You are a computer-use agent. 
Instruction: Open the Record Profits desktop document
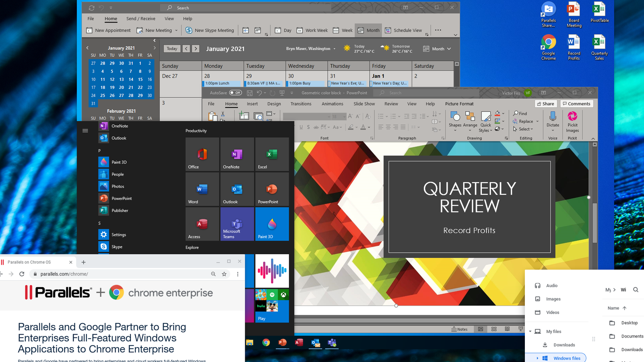[574, 47]
